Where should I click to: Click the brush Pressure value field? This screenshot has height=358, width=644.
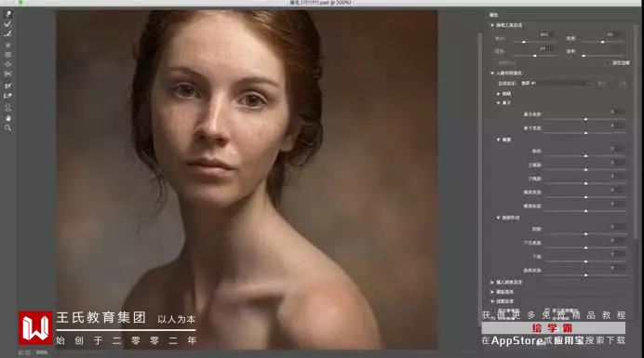[x=545, y=49]
